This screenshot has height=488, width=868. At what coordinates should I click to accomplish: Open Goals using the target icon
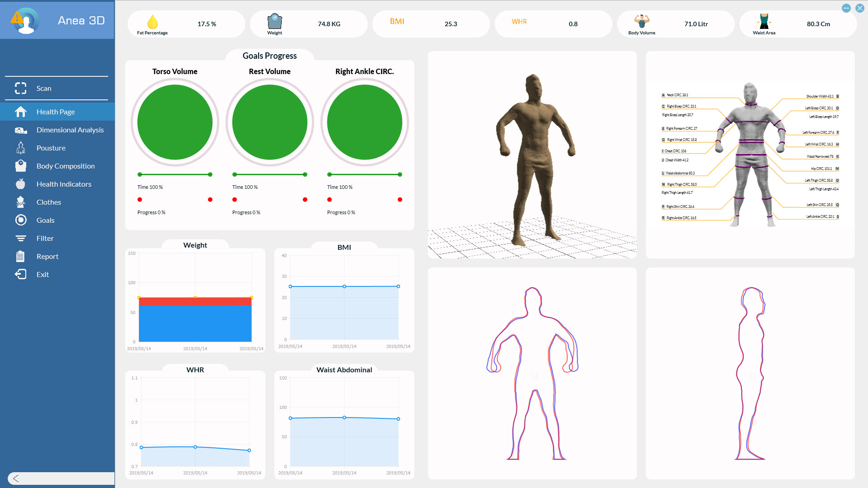pos(20,220)
